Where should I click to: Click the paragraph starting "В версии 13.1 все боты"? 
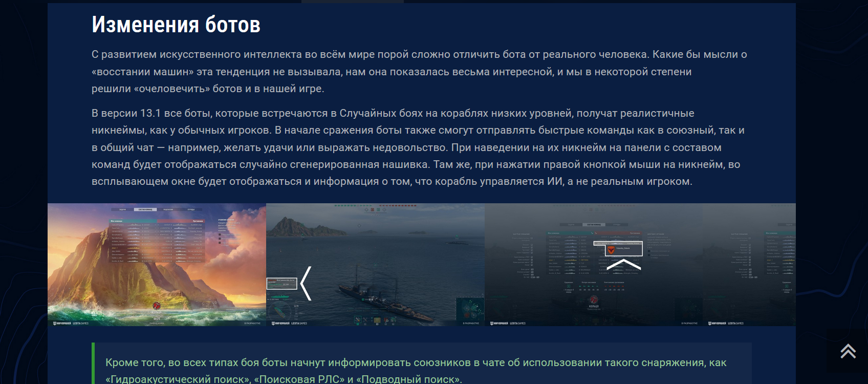418,147
